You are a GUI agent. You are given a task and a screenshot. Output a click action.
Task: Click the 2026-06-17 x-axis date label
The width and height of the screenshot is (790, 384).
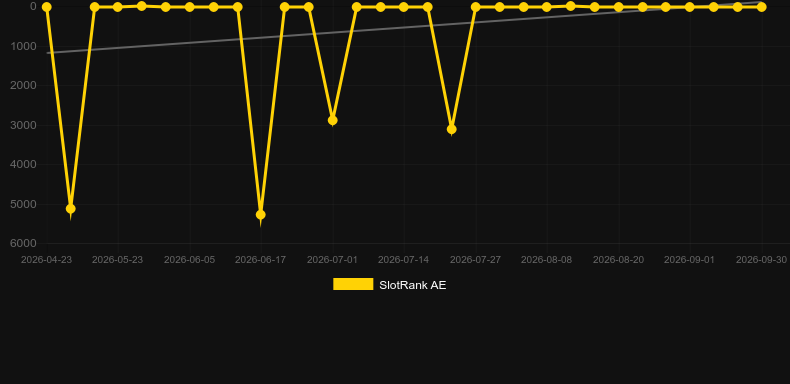pyautogui.click(x=260, y=260)
